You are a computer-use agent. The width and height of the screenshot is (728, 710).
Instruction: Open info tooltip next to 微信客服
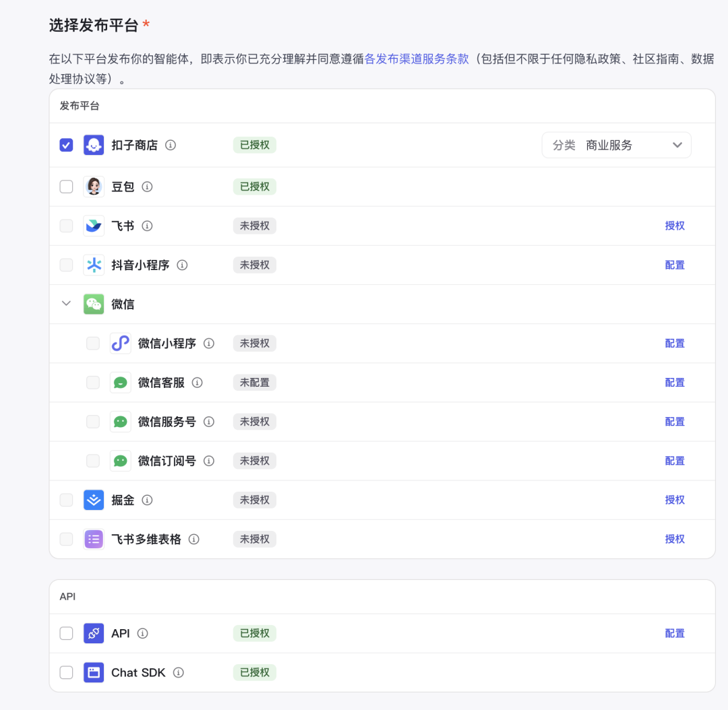tap(198, 383)
